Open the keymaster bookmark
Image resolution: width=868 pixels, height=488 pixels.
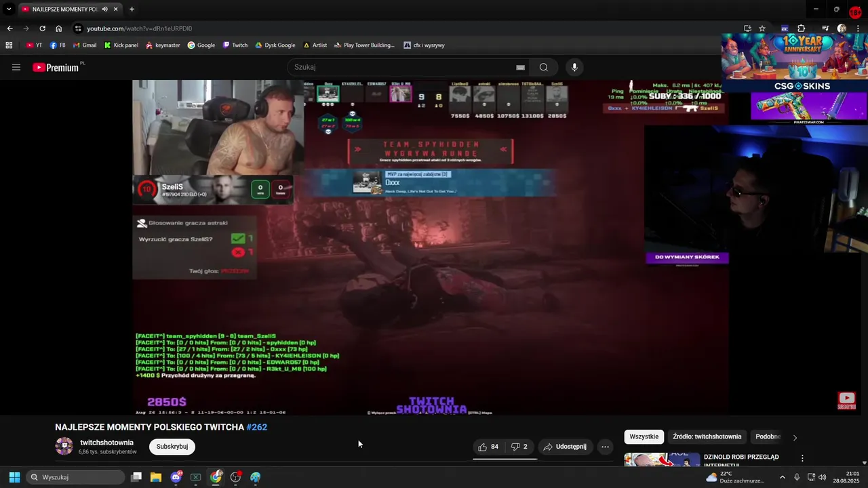click(x=163, y=45)
